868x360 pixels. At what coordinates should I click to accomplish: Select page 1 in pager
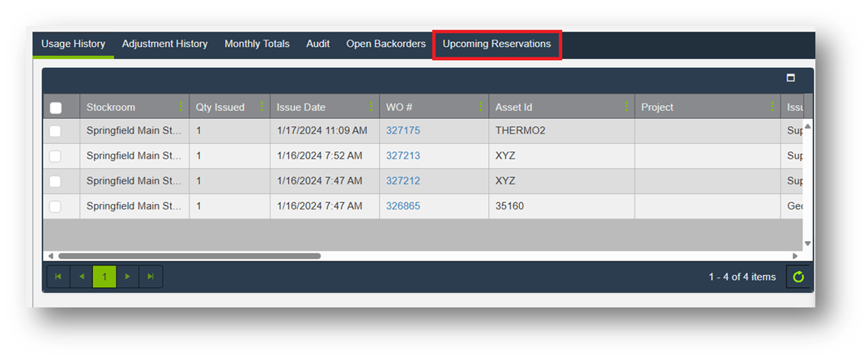coord(104,277)
